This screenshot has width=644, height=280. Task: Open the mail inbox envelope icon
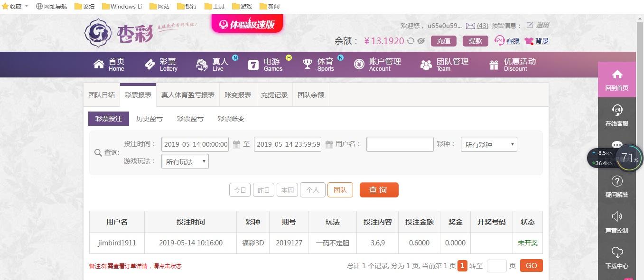click(x=470, y=26)
